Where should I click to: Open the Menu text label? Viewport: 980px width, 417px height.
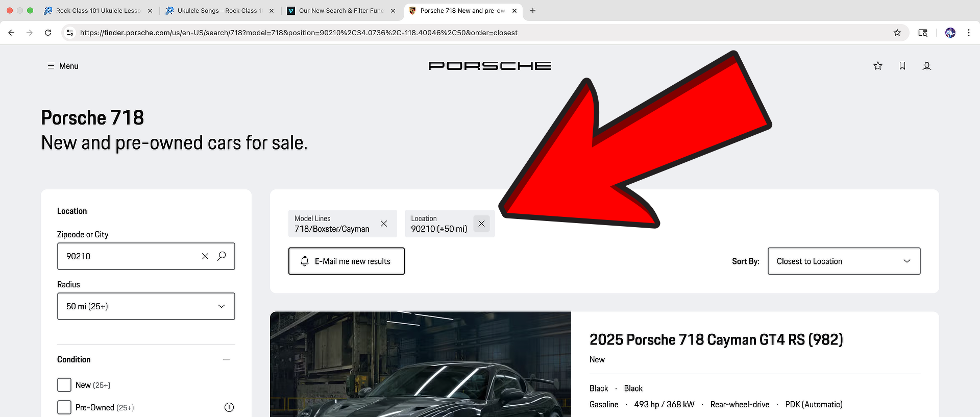(69, 66)
